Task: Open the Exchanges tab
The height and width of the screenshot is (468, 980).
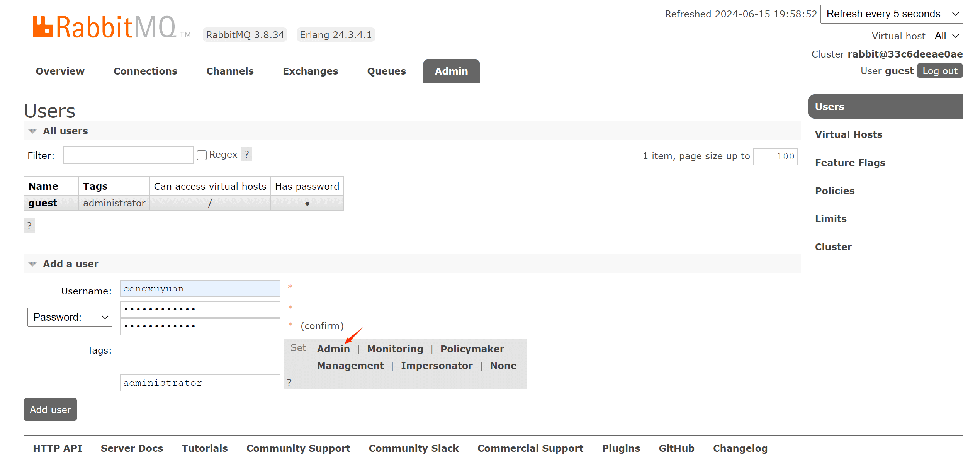Action: pyautogui.click(x=310, y=71)
